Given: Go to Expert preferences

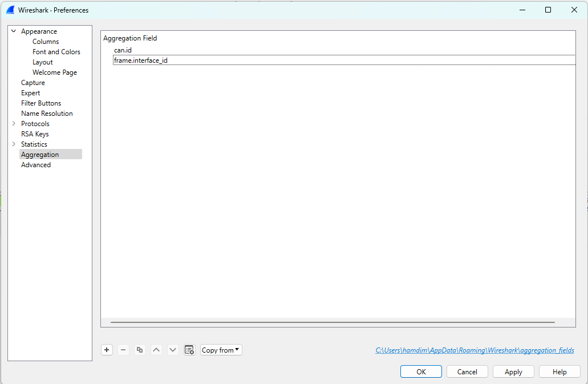Looking at the screenshot, I should pos(30,92).
